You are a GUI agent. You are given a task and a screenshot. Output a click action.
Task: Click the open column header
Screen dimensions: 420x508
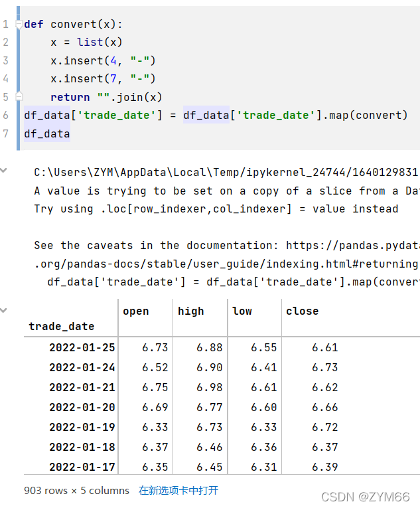click(x=135, y=311)
